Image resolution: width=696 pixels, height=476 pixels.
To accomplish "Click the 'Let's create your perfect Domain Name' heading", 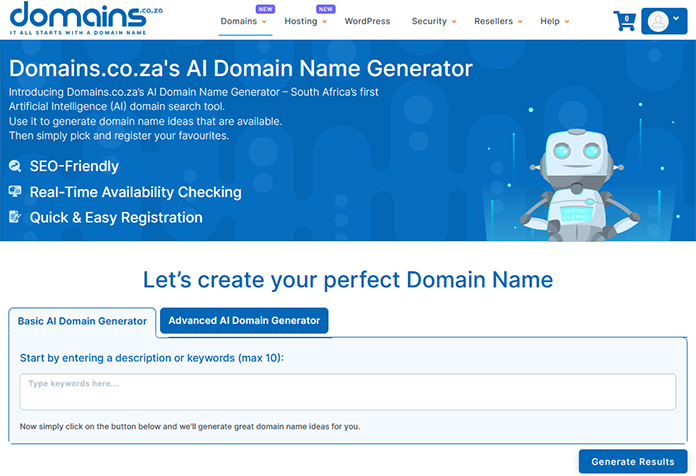I will (348, 280).
